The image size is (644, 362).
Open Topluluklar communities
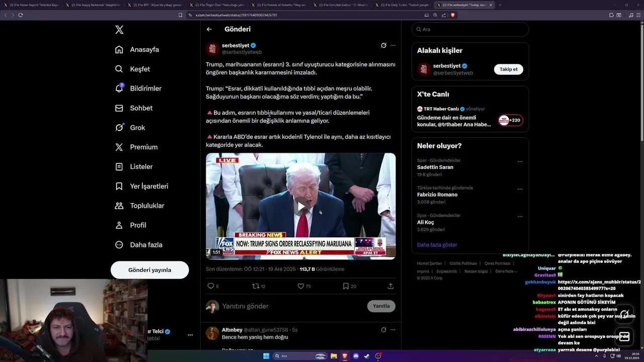pos(139,206)
